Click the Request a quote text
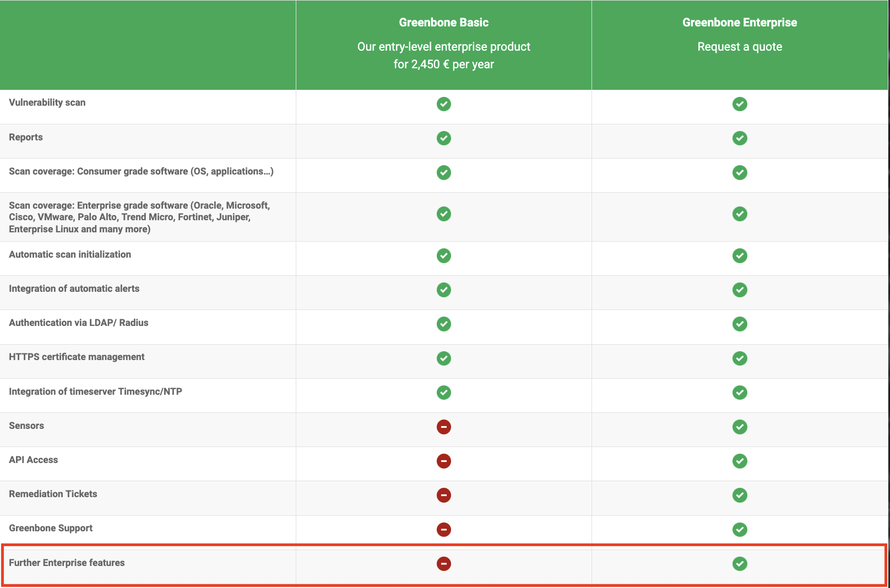890x588 pixels. pyautogui.click(x=739, y=47)
